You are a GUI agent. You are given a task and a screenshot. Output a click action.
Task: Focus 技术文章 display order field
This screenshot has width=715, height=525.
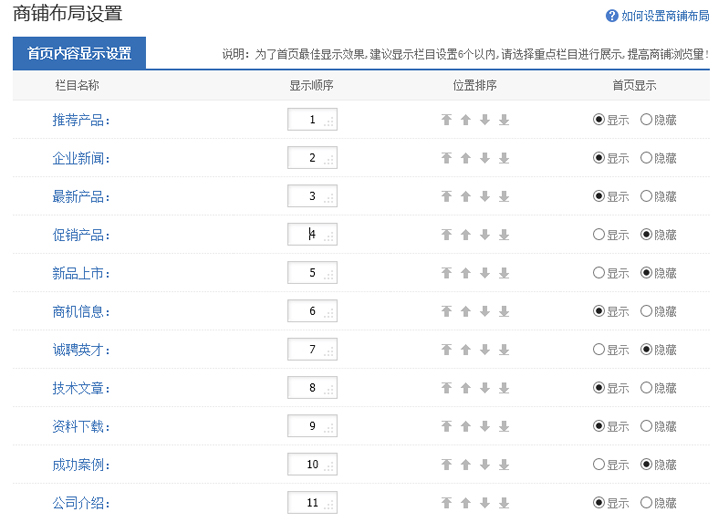[312, 388]
